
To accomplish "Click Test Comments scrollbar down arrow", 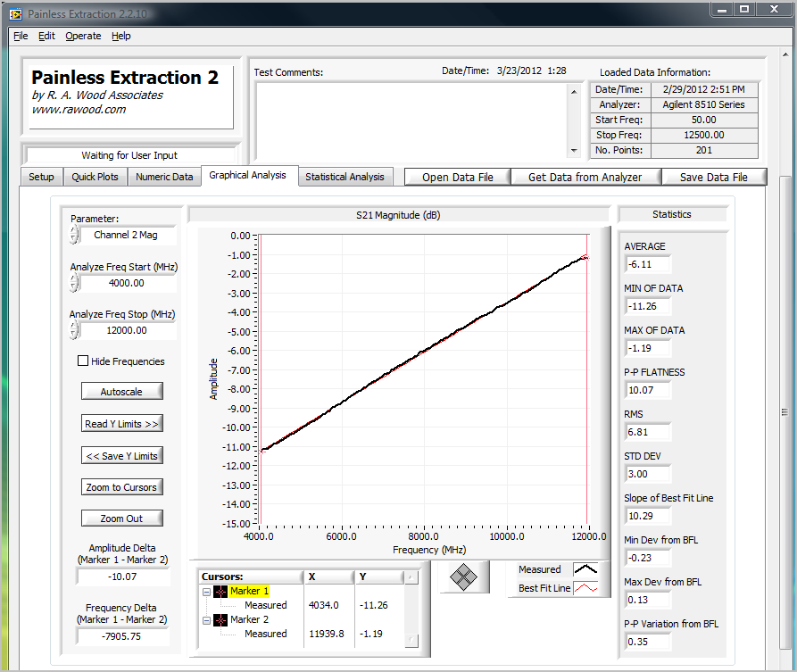I will click(574, 151).
